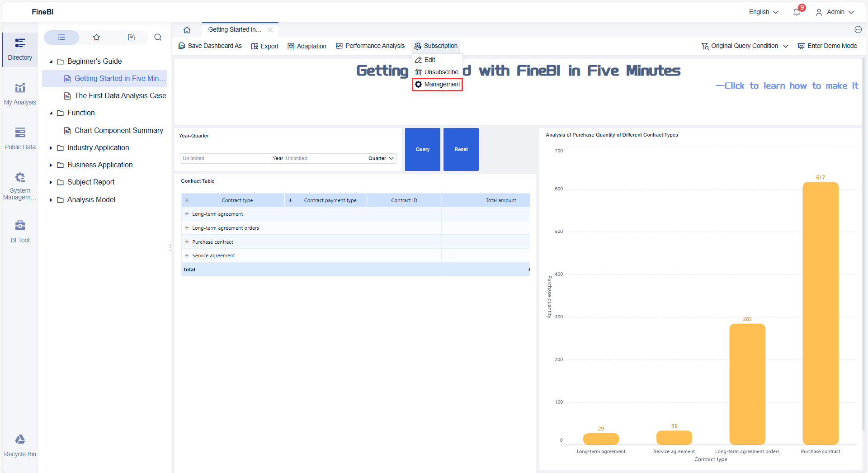Expand the Long-term agreement row
868x473 pixels.
(x=187, y=214)
